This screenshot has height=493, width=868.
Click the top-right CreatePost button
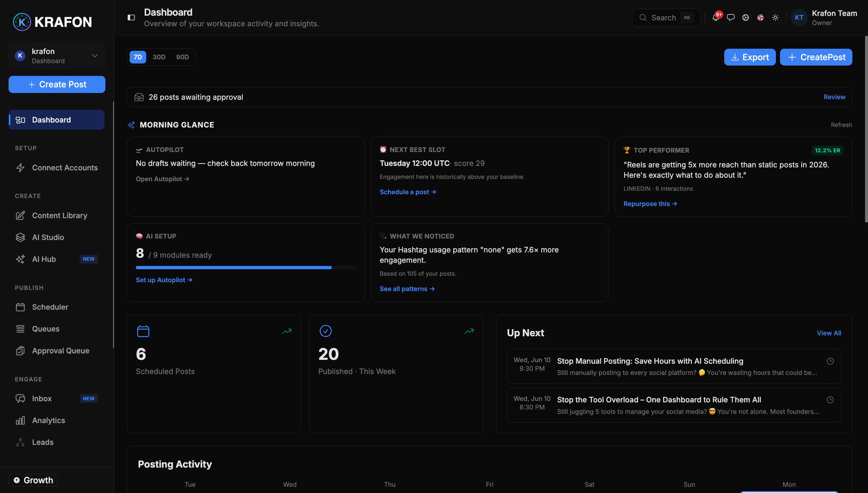pos(816,57)
